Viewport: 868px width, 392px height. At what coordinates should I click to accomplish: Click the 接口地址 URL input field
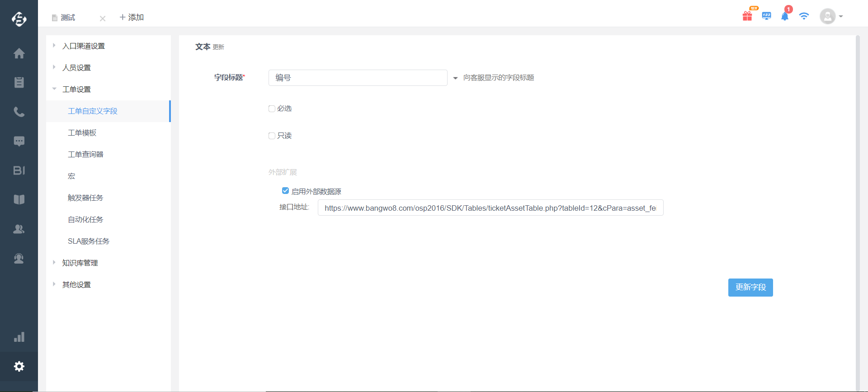tap(490, 208)
